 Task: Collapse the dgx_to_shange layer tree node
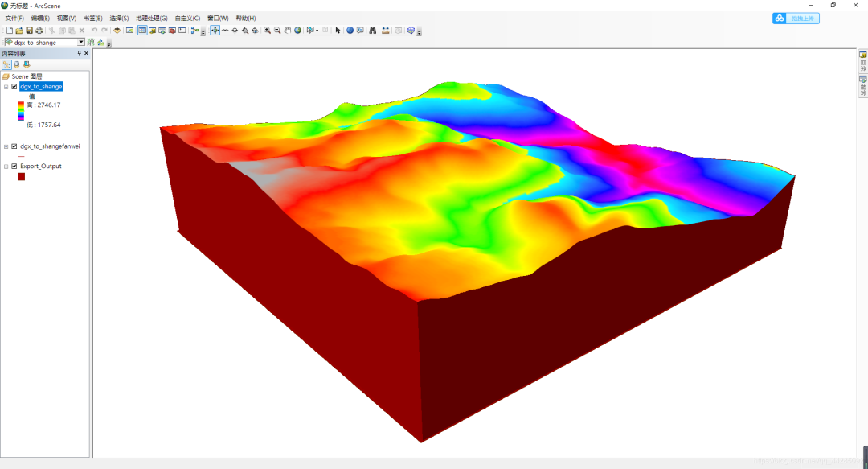tap(6, 87)
